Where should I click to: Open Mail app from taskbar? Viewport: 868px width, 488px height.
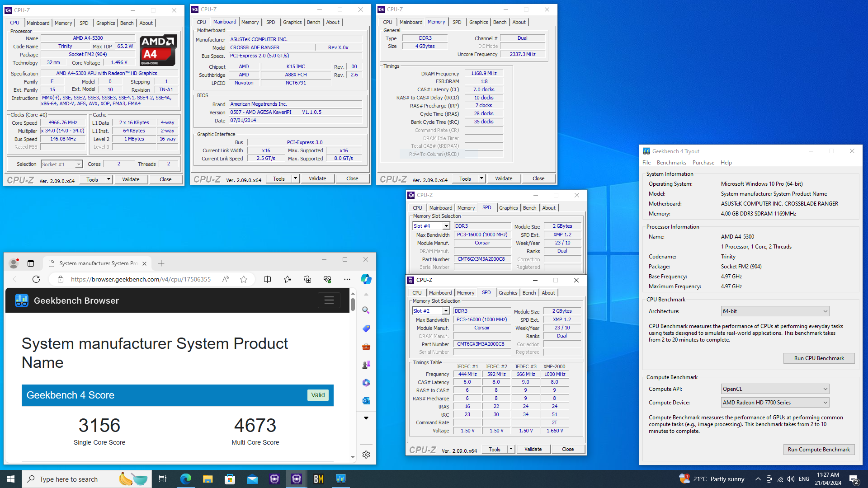pos(252,479)
